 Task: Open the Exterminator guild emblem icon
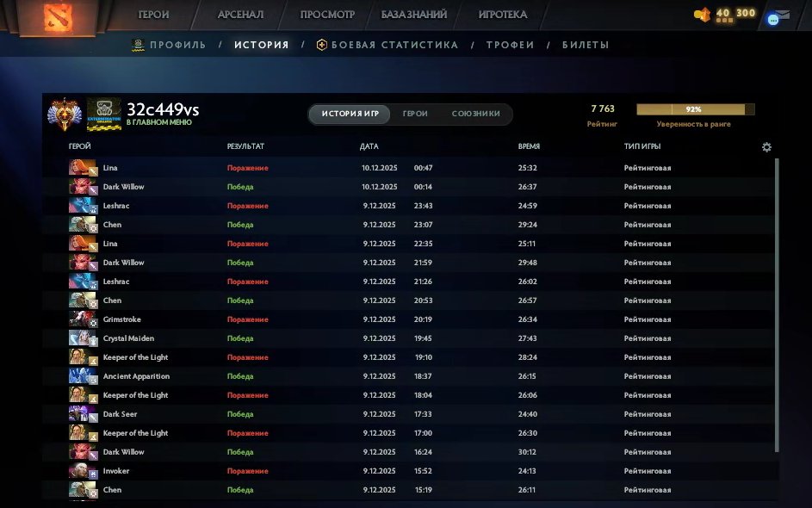105,113
